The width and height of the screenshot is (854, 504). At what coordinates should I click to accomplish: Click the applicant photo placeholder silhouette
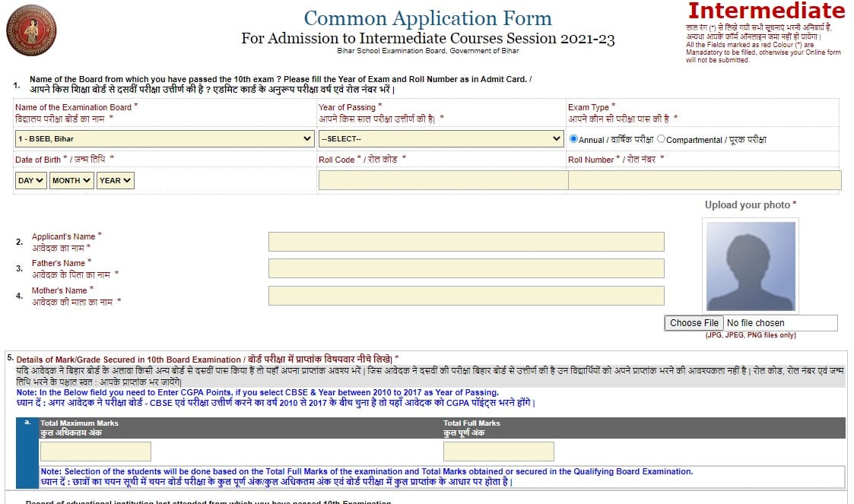(x=751, y=266)
